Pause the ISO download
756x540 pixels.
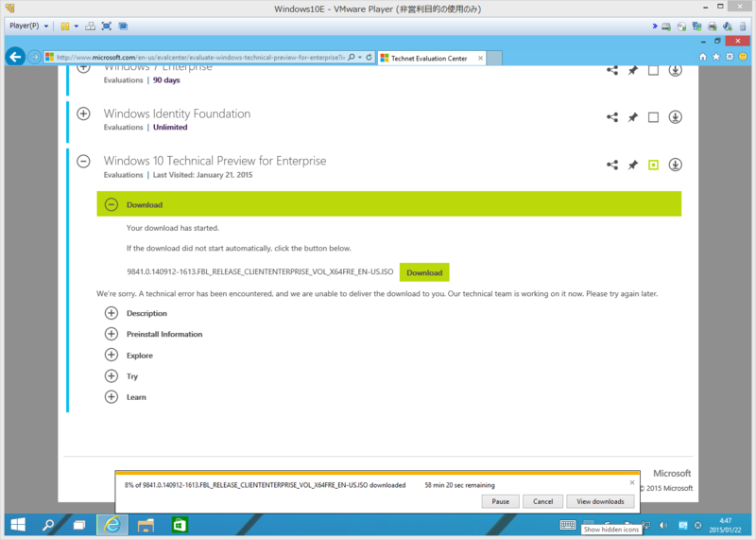(501, 501)
